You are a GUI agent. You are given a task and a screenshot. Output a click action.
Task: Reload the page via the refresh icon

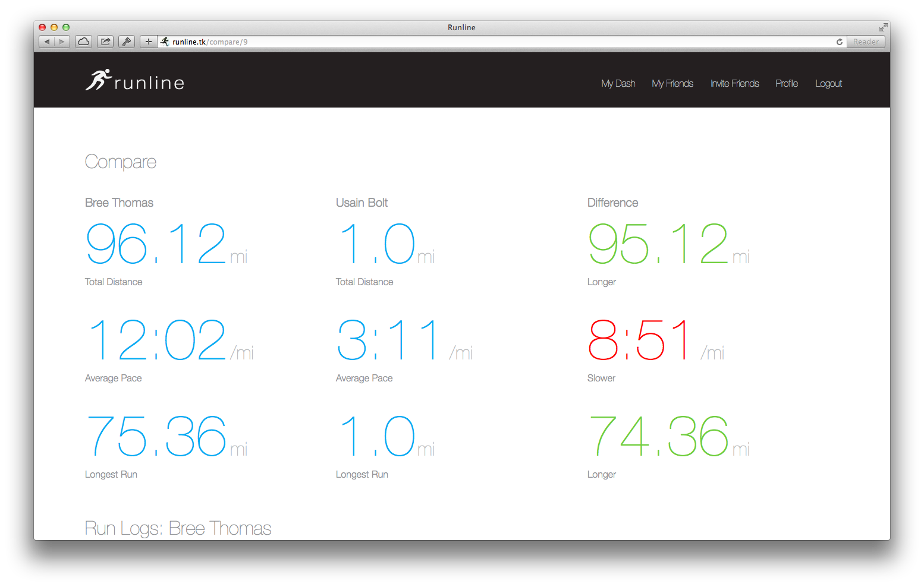coord(840,42)
